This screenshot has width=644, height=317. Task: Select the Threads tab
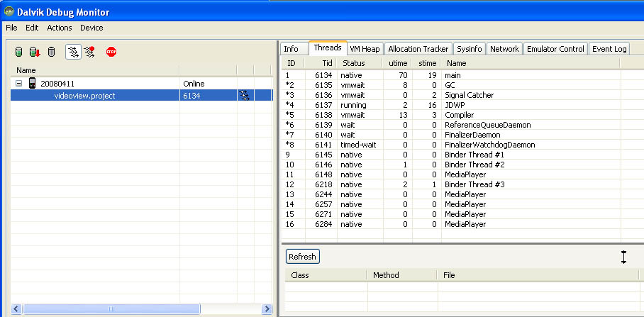click(328, 48)
